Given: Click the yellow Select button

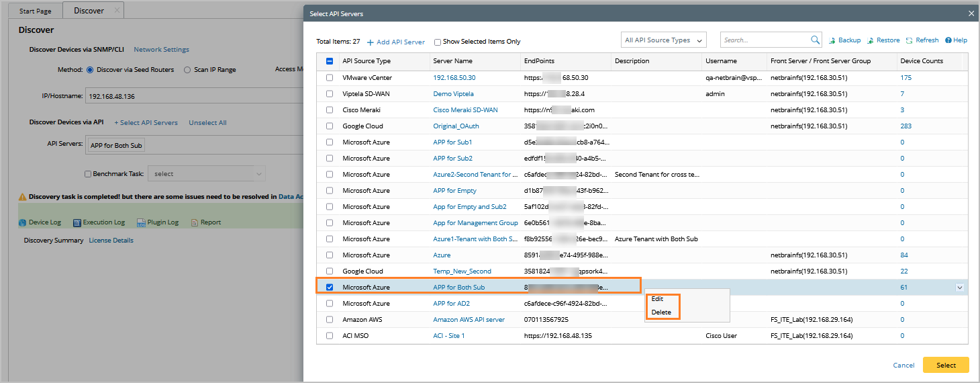Looking at the screenshot, I should point(946,365).
